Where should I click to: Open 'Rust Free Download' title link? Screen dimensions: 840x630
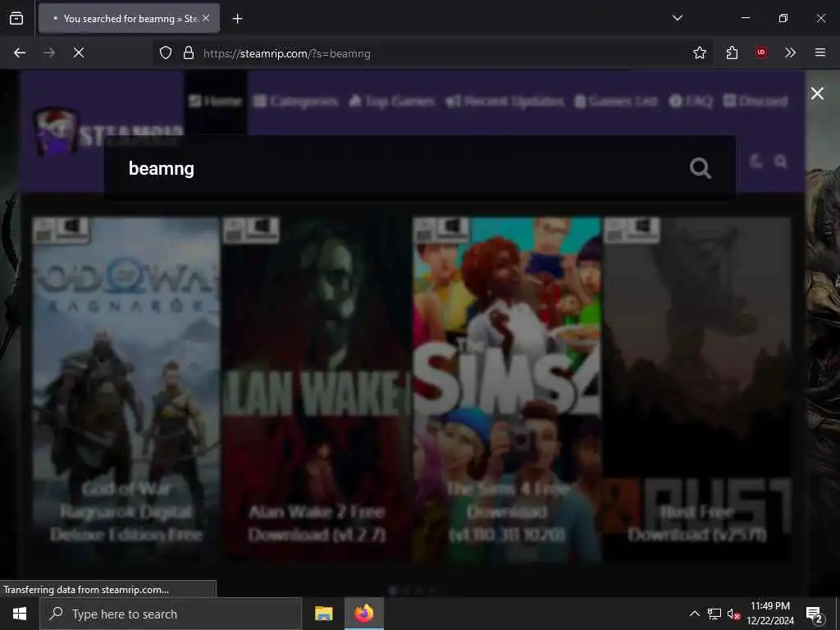pos(697,523)
